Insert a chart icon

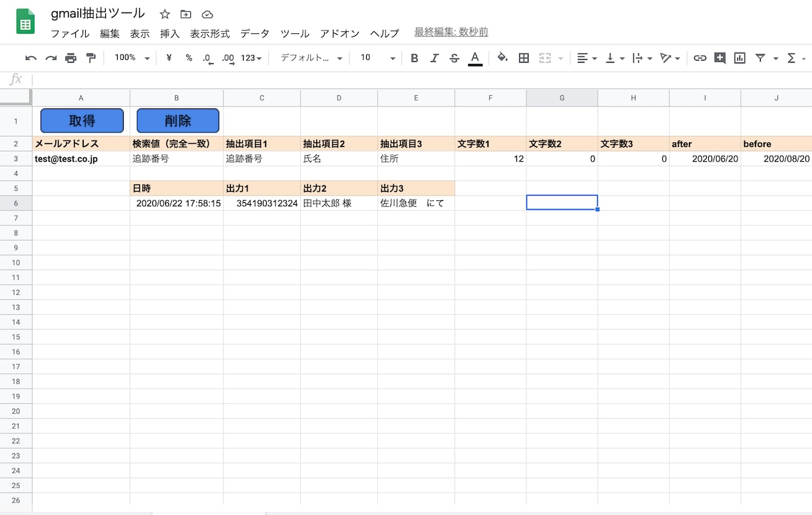(x=739, y=59)
